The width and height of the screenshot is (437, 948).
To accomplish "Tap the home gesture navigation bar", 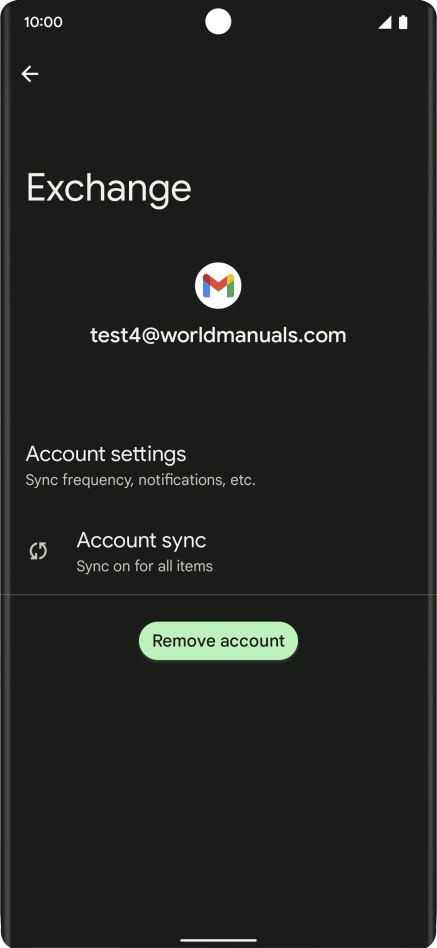I will pyautogui.click(x=218, y=940).
